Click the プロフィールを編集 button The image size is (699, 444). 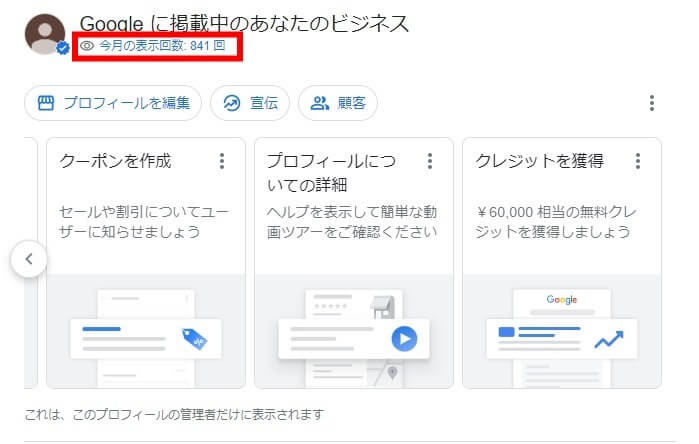(113, 103)
